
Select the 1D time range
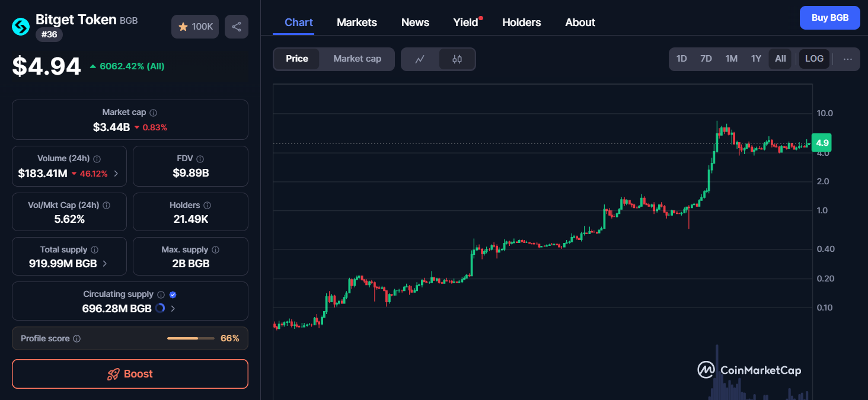[682, 59]
